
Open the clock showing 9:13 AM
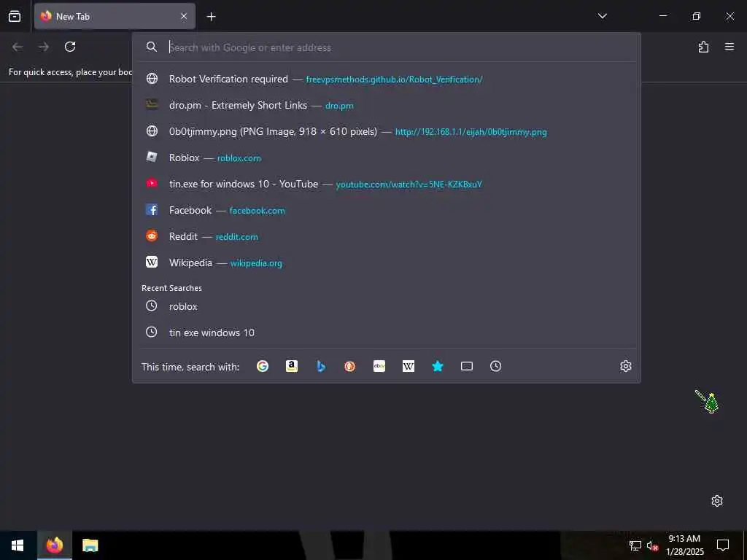pyautogui.click(x=684, y=545)
